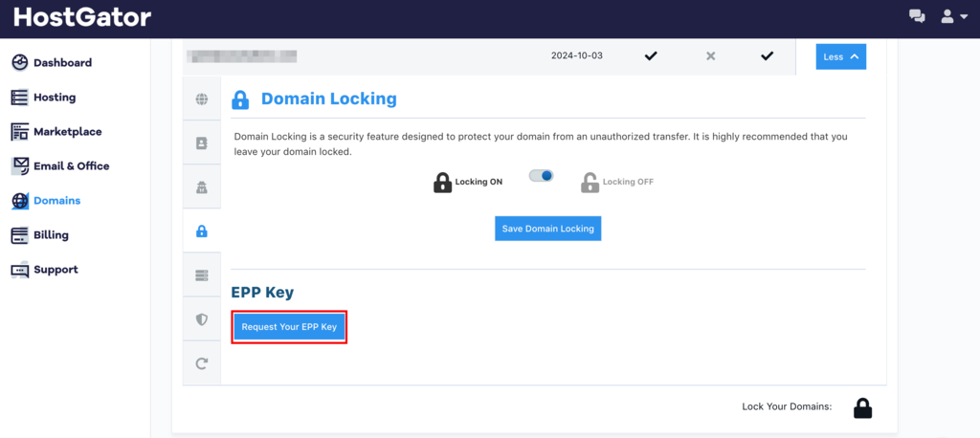The width and height of the screenshot is (980, 438).
Task: Open Hosting from the sidebar
Action: [x=54, y=98]
